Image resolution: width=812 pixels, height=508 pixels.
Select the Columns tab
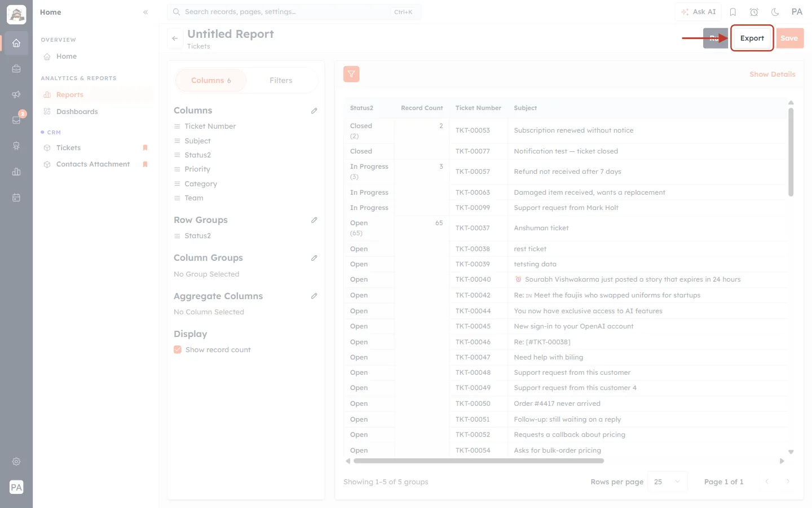pos(211,81)
